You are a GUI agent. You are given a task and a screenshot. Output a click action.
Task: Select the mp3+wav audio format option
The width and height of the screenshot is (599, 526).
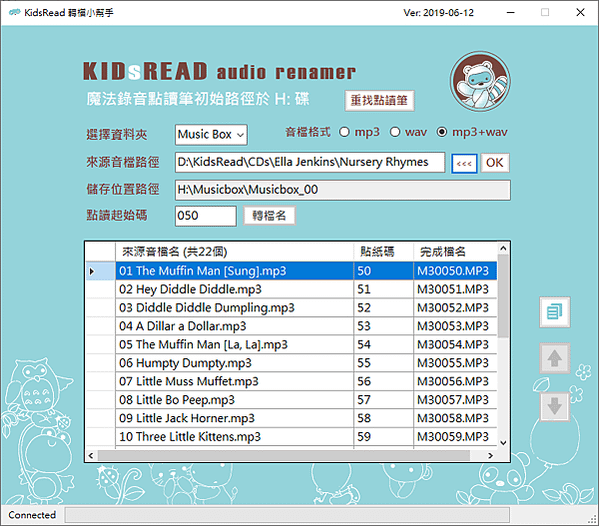click(472, 132)
